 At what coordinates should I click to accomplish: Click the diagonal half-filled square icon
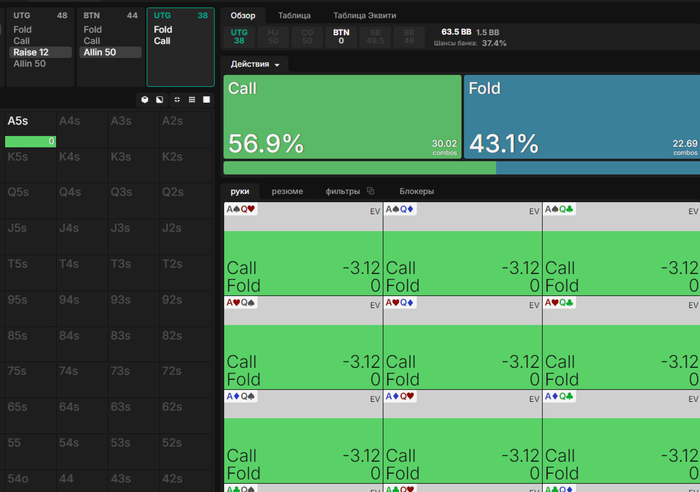pyautogui.click(x=159, y=100)
